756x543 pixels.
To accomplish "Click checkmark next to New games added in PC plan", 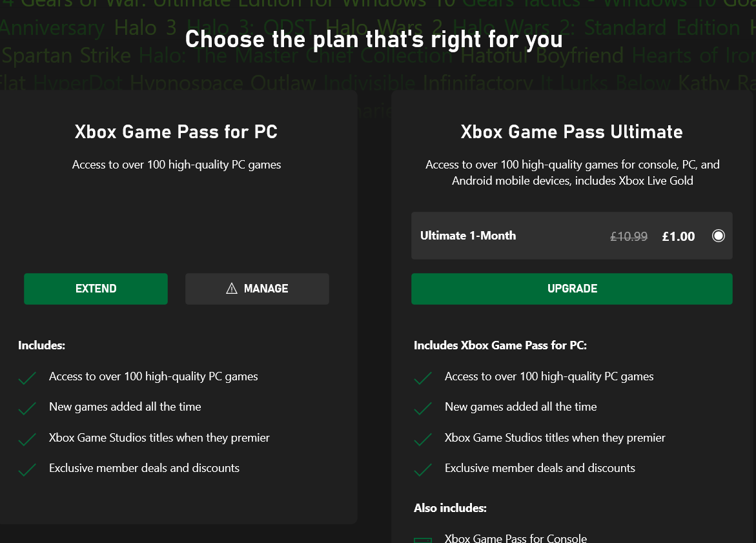I will [x=27, y=409].
